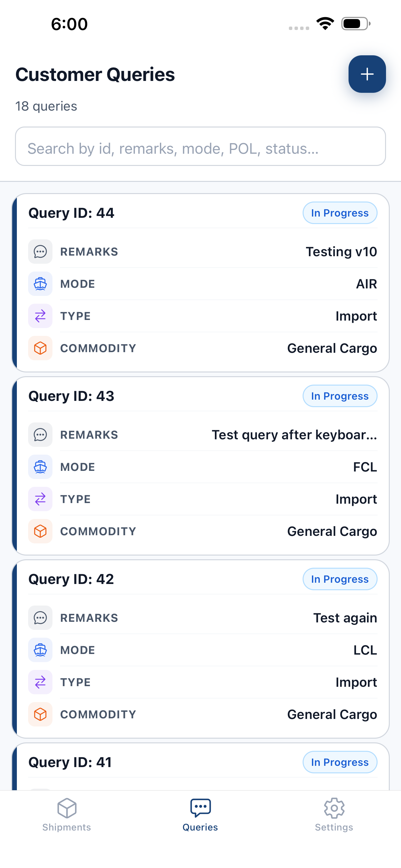
Task: Click the ship mode icon in Query 44
Action: click(40, 284)
